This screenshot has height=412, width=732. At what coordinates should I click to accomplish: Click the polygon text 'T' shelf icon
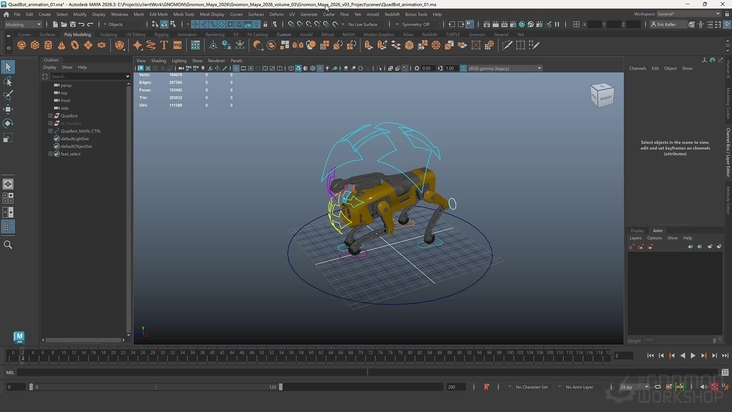(x=164, y=45)
